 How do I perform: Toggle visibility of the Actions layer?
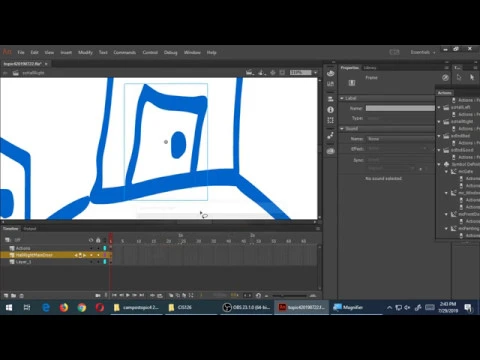click(x=91, y=248)
